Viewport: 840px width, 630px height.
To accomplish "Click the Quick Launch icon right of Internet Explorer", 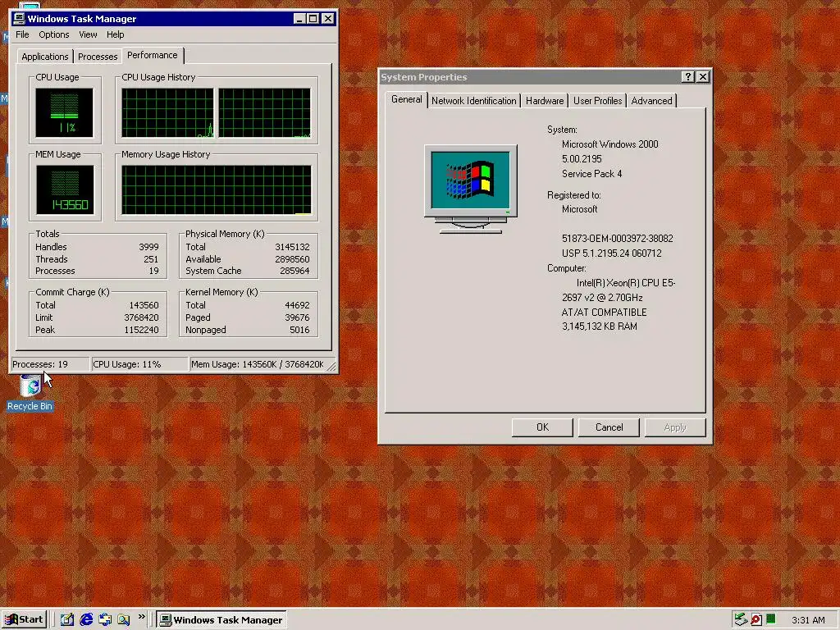I will 105,620.
